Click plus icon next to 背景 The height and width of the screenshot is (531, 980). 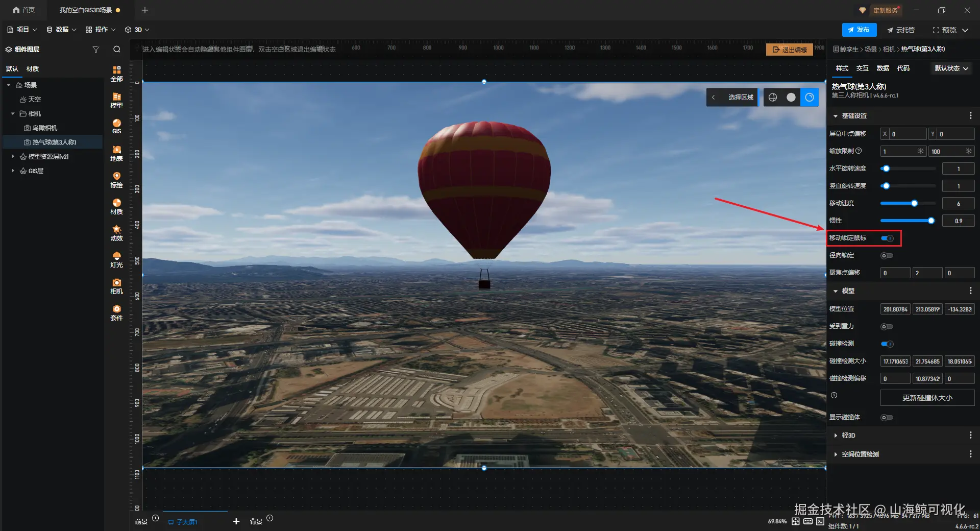coord(270,518)
